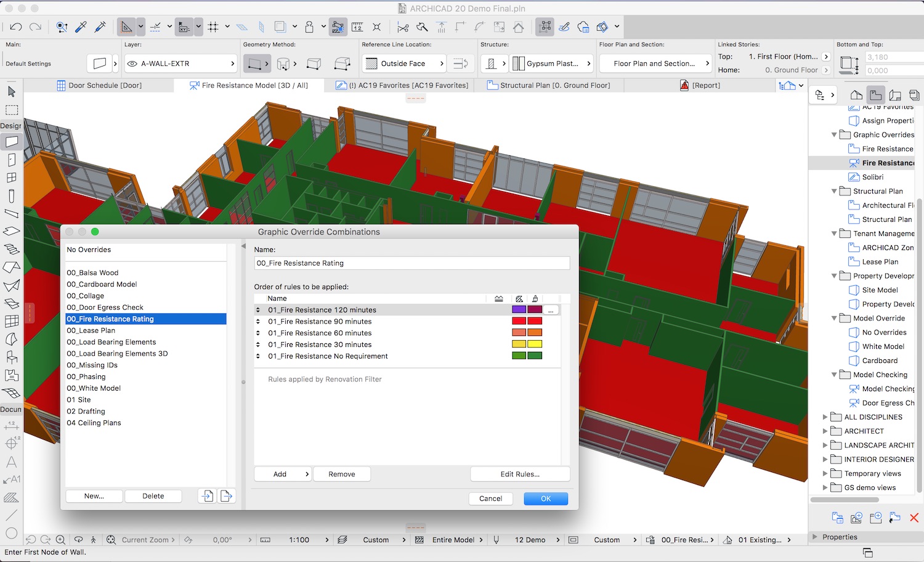Select the Arrow tool in the toolbox

pos(11,92)
